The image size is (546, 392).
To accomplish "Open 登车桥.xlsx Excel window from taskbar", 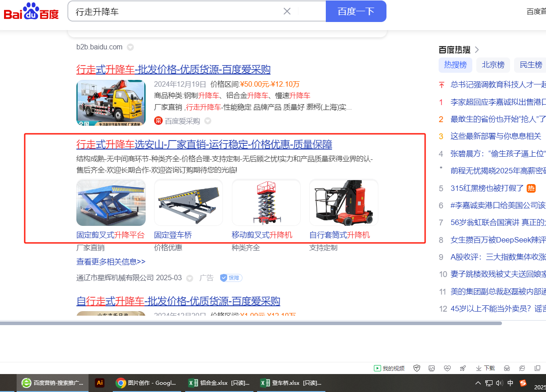I will (291, 383).
